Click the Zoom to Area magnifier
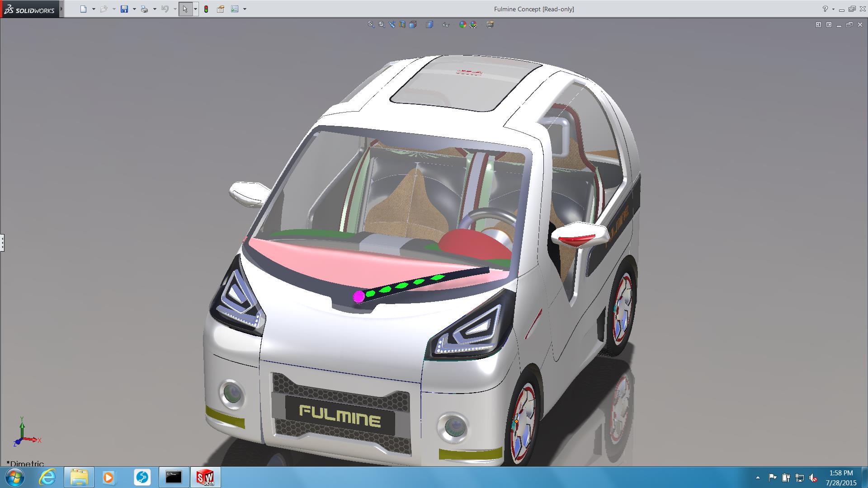The width and height of the screenshot is (868, 488). [x=382, y=25]
